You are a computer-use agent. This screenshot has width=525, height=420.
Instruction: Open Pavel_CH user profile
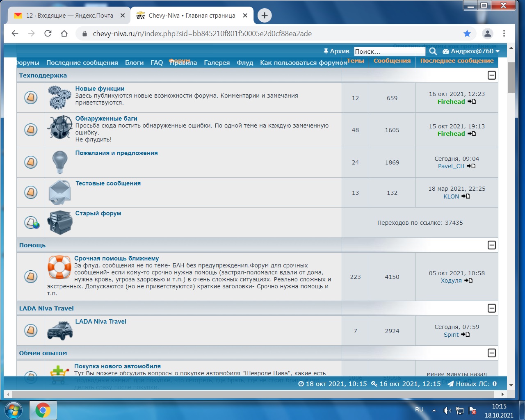(451, 166)
